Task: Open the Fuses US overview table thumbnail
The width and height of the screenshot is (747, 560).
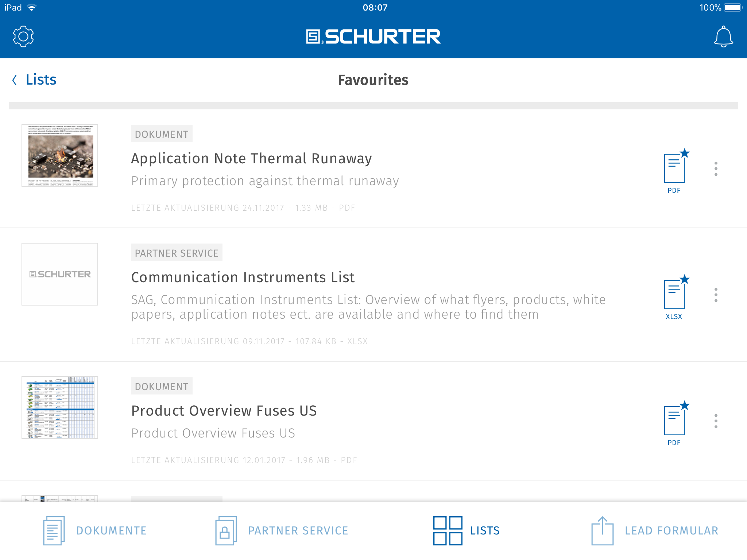Action: click(60, 408)
